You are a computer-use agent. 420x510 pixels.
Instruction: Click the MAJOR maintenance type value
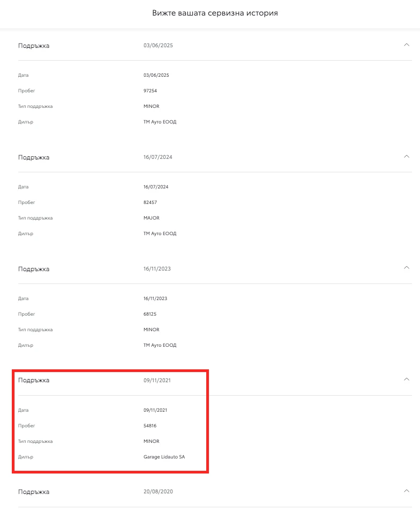coord(151,218)
